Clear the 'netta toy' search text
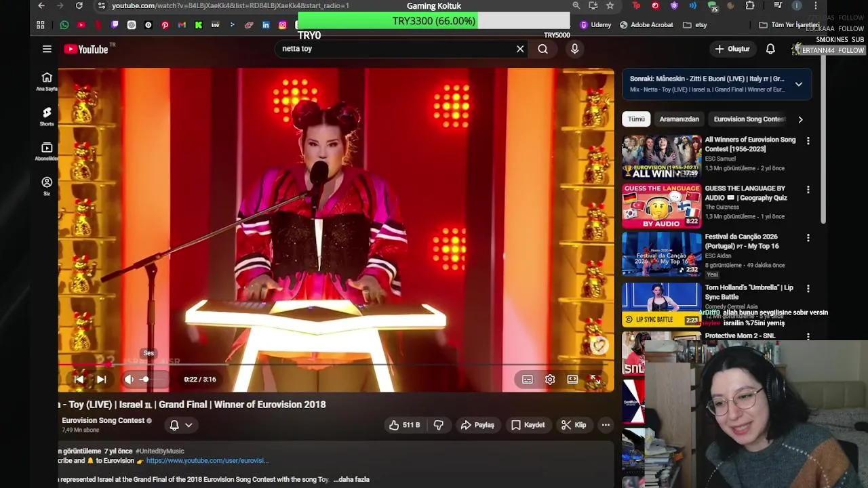The width and height of the screenshot is (868, 488). (x=520, y=49)
